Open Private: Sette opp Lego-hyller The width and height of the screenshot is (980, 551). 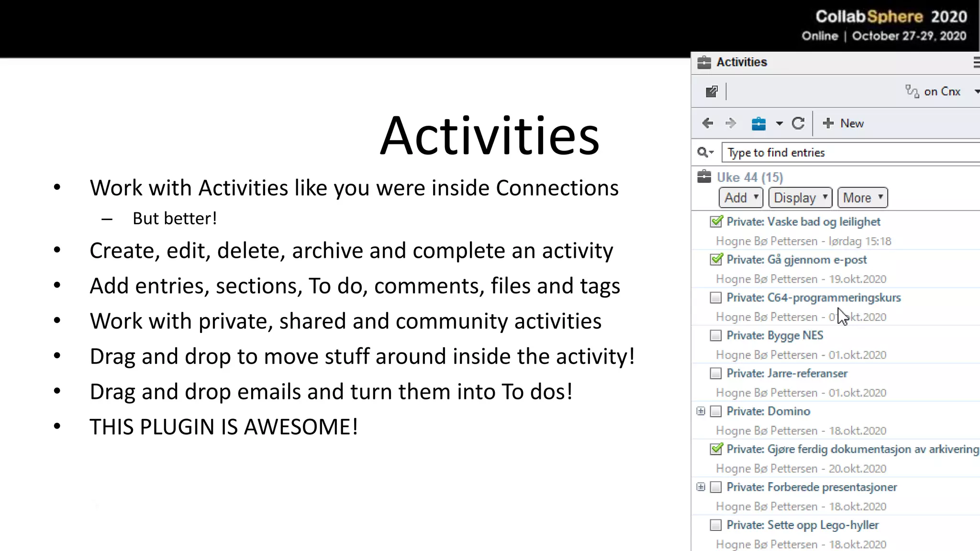point(802,525)
